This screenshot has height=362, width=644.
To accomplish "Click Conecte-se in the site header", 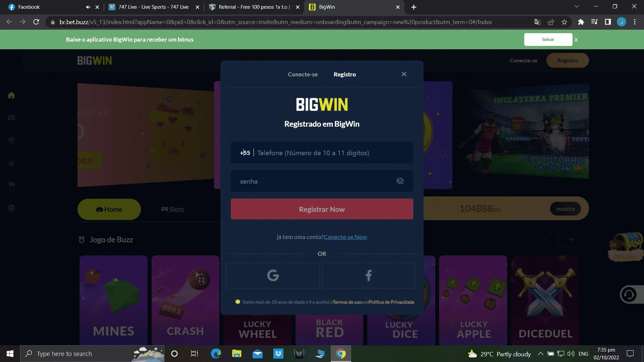I will tap(523, 60).
